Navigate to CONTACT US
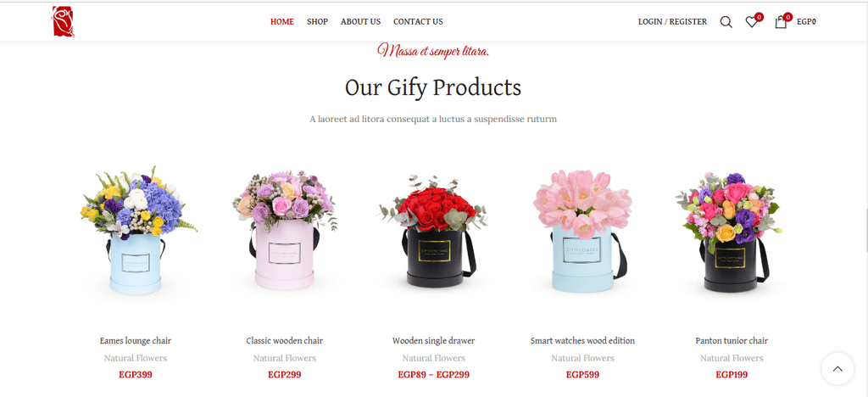The width and height of the screenshot is (868, 397). point(418,21)
